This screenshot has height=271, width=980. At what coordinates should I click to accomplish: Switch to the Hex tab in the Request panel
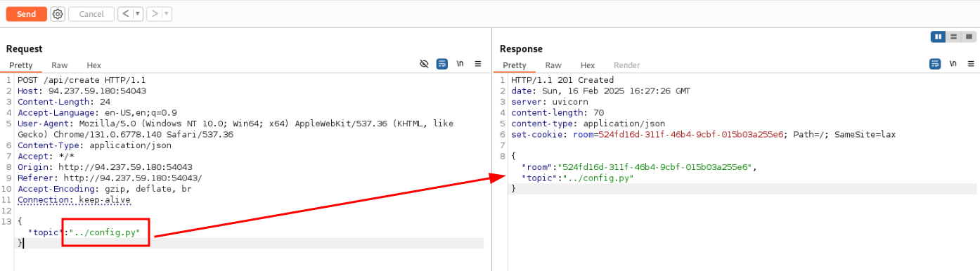pos(94,65)
